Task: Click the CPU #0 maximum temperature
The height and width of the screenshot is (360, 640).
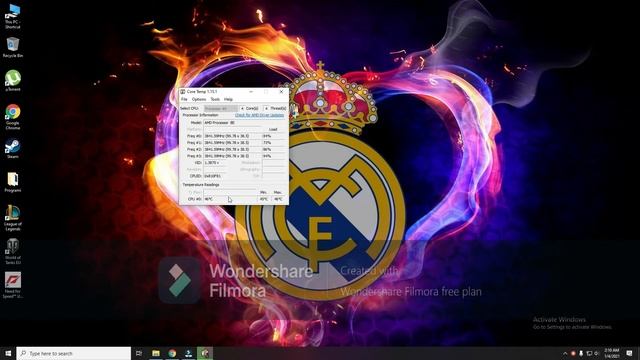Action: point(278,199)
